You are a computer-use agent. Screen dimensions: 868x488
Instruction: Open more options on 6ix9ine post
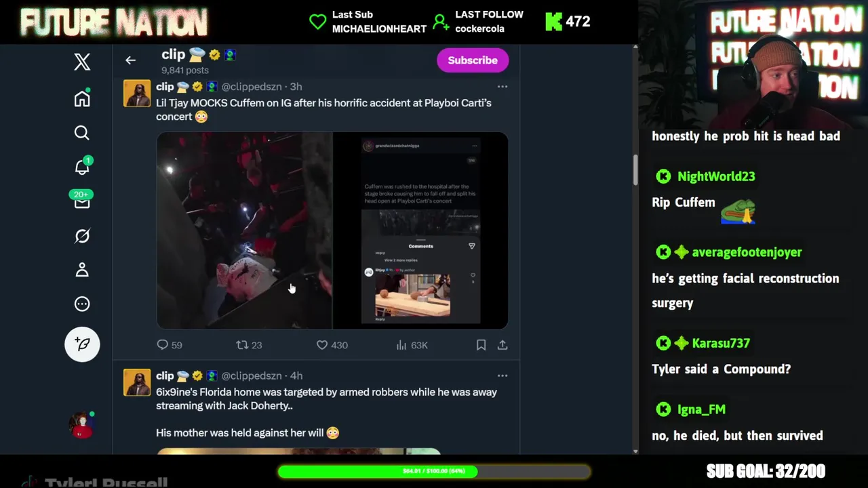tap(502, 375)
